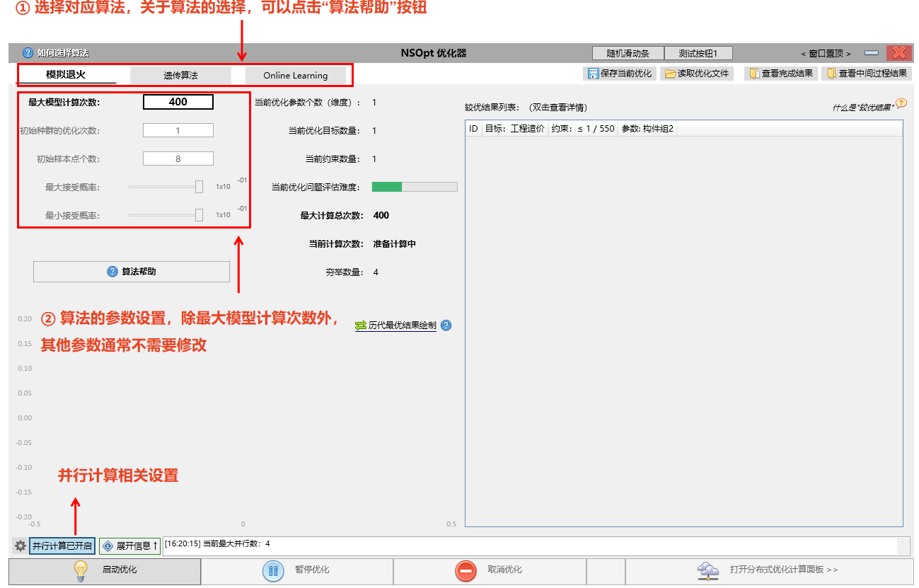Click the log area scrollbar at right
Screen dimensions: 919x588
tap(903, 546)
